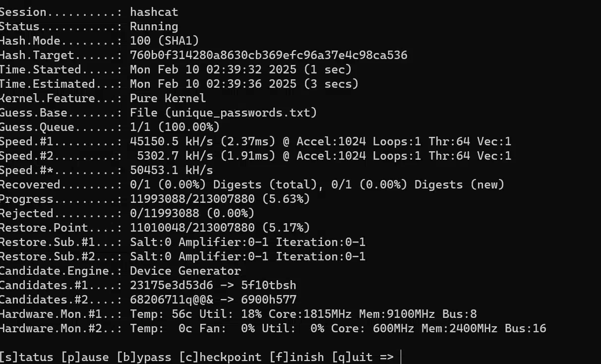Click the Status Running value
This screenshot has width=601, height=364.
coord(154,26)
